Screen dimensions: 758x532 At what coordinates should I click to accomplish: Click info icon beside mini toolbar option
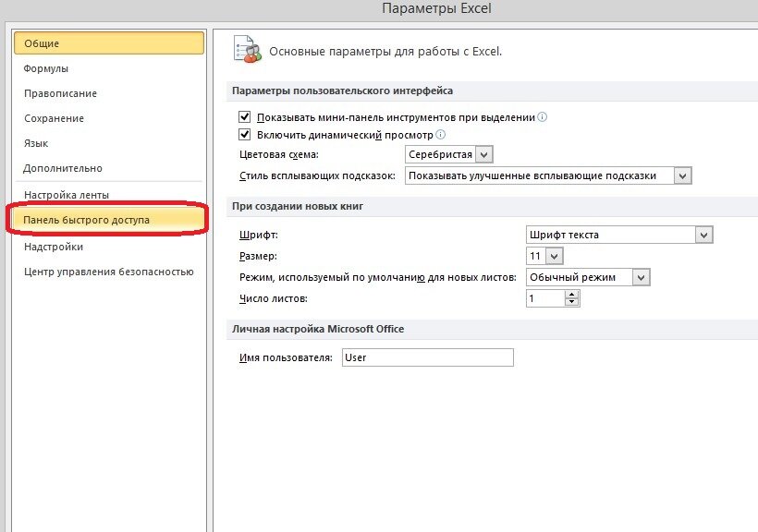pos(543,117)
